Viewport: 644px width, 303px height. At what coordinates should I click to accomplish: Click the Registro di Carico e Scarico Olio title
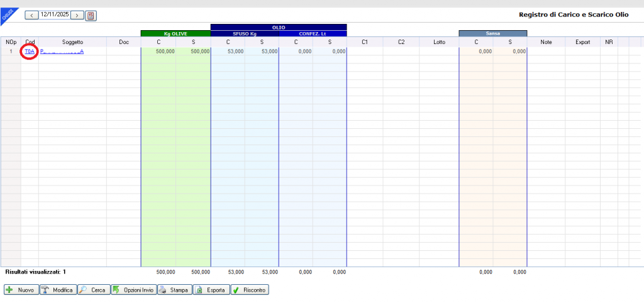(x=574, y=15)
